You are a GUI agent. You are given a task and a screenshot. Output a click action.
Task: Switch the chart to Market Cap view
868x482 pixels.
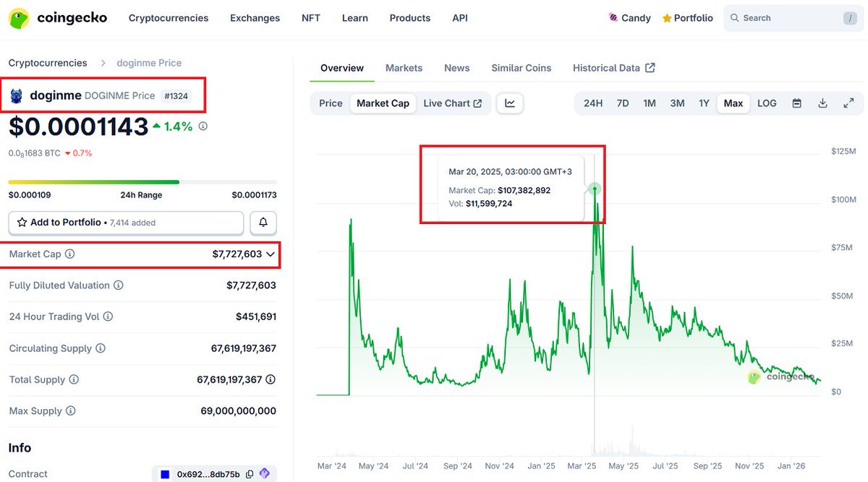pos(383,103)
